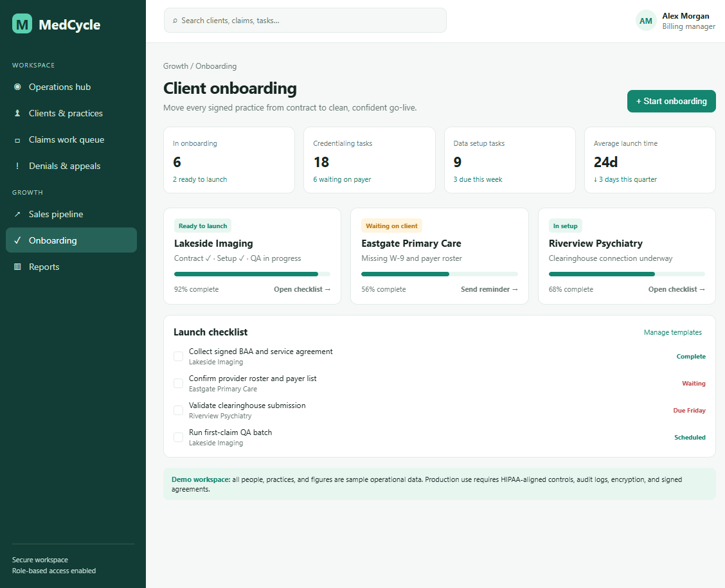
Task: Click the Sales pipeline arrow icon
Action: click(x=17, y=214)
